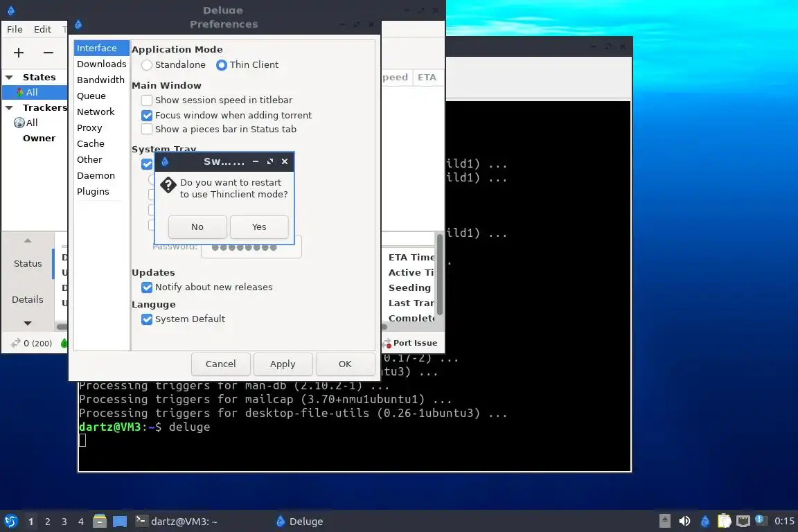Switch to the dartz@VM3 terminal taskbar entry

(177, 522)
